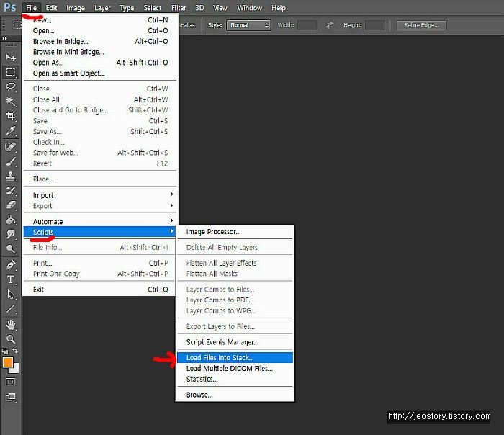Choose Browse in Bridge

[99, 41]
